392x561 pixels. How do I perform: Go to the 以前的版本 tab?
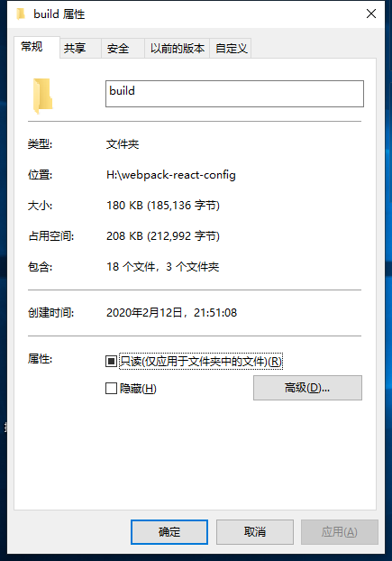[x=177, y=48]
